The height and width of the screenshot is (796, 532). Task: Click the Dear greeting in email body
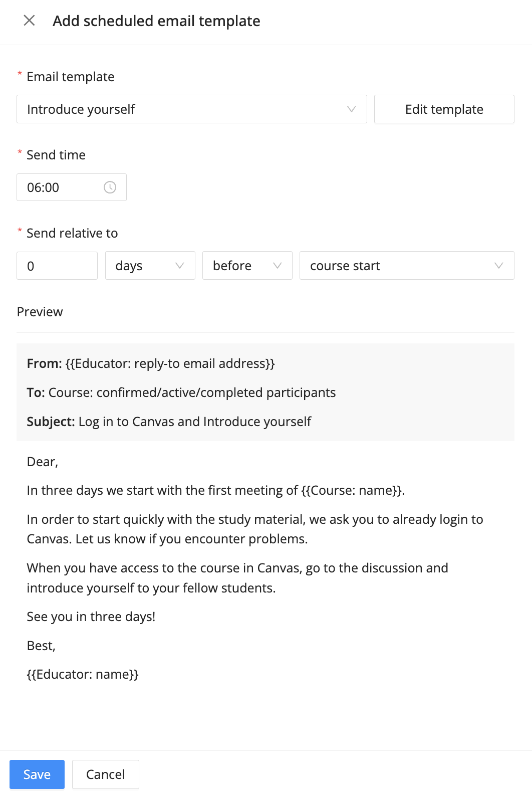click(43, 462)
